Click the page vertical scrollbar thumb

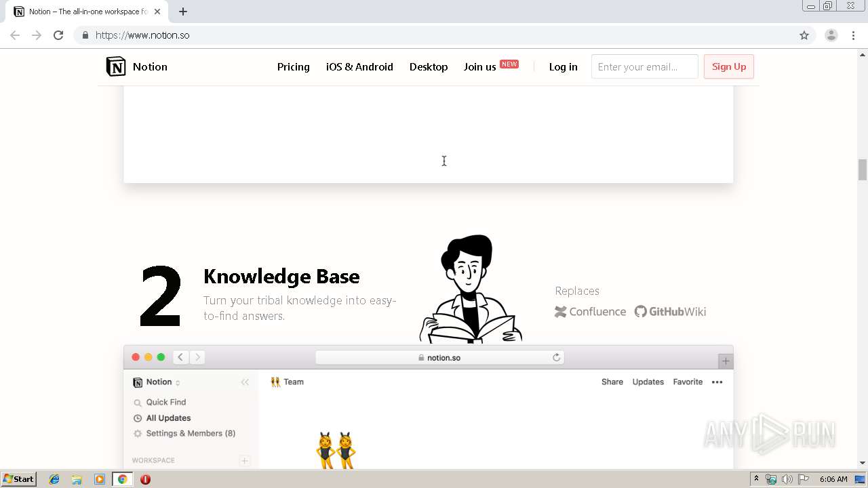(863, 169)
